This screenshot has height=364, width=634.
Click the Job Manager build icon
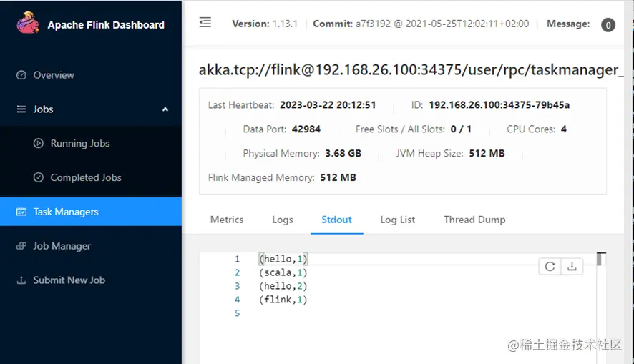pos(21,246)
